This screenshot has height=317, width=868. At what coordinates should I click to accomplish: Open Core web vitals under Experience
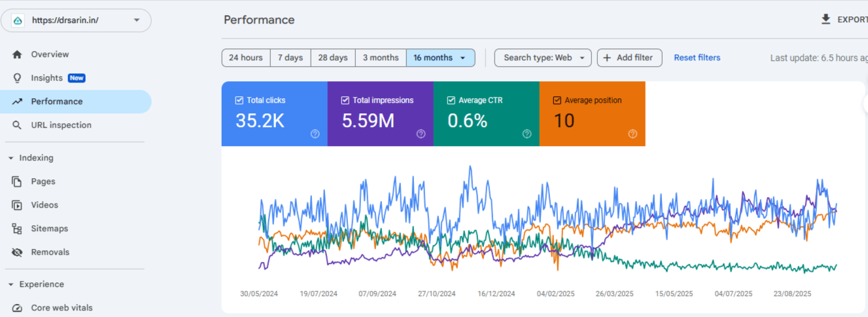point(75,308)
